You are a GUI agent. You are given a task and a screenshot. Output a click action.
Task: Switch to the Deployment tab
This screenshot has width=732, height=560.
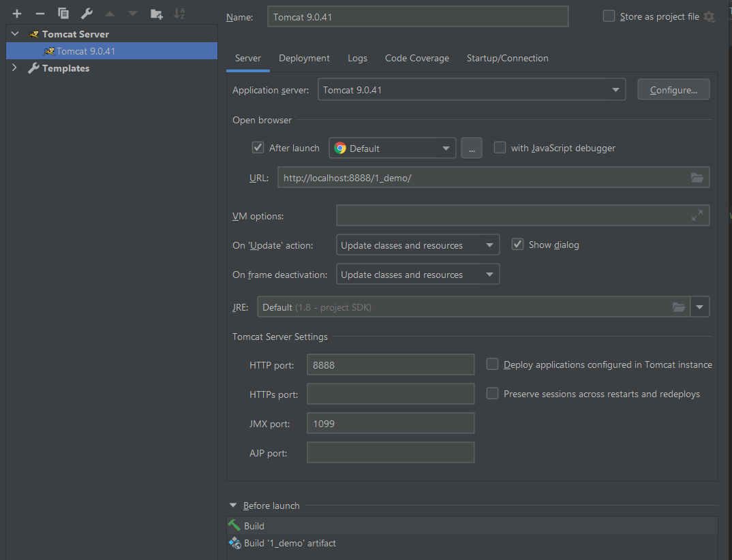304,58
